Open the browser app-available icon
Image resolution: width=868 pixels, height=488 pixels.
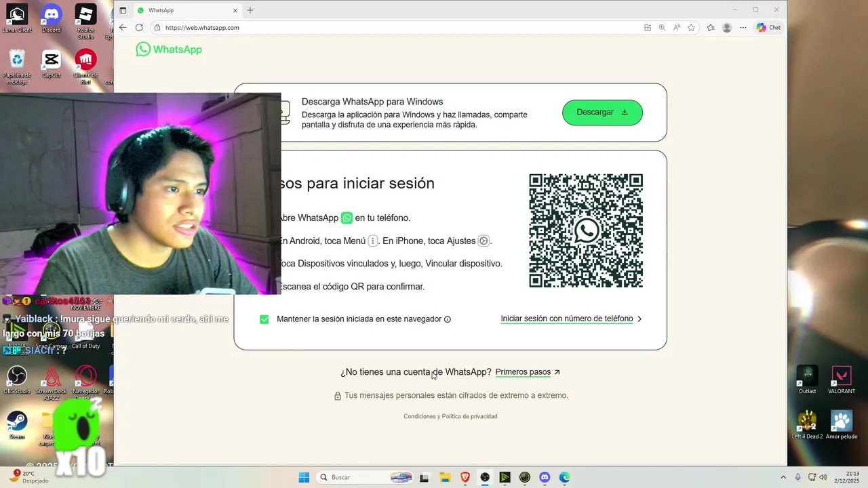(x=648, y=28)
